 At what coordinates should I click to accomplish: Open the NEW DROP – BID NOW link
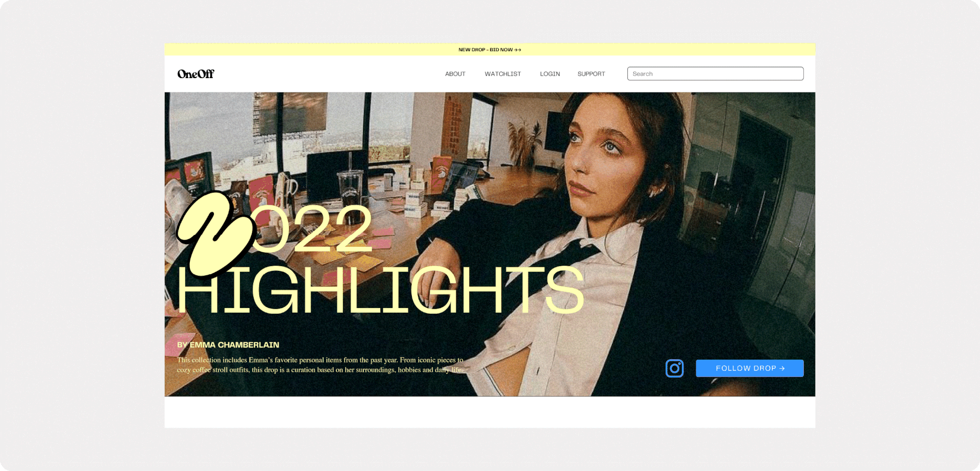489,50
